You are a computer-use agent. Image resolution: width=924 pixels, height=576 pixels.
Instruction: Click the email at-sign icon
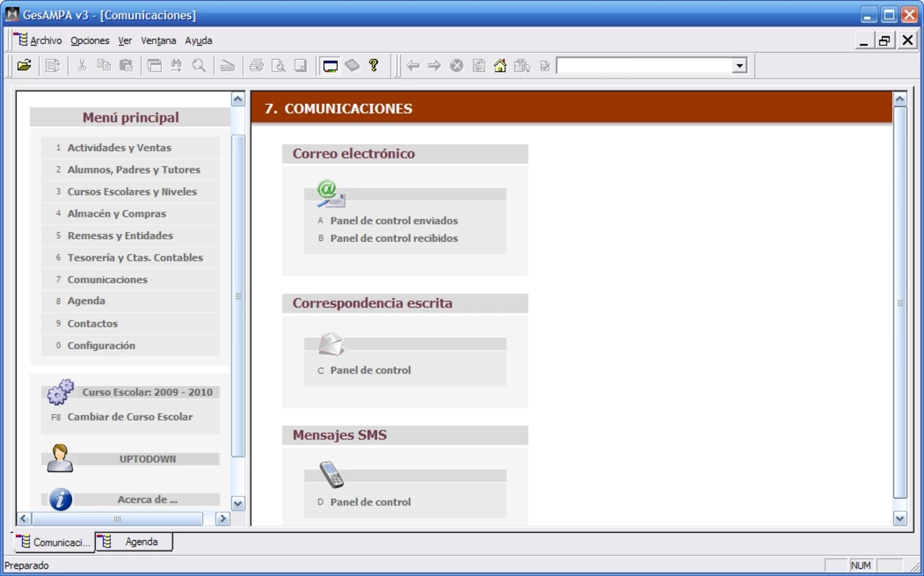(331, 194)
